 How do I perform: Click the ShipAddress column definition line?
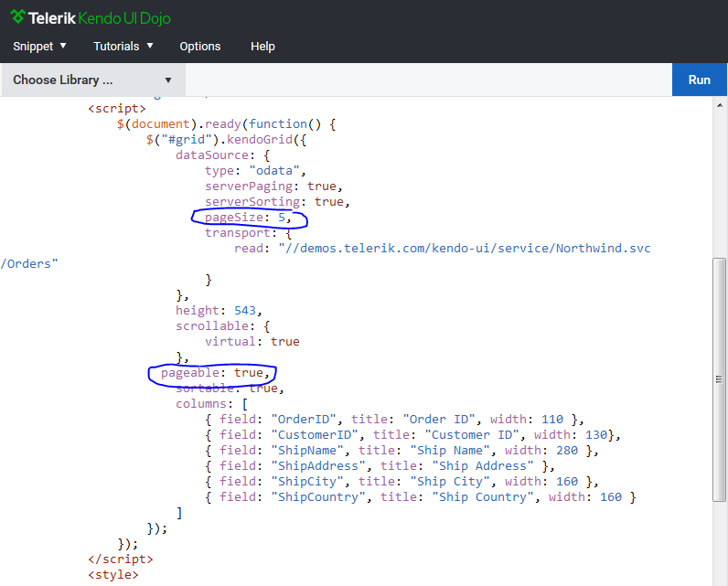pyautogui.click(x=380, y=466)
